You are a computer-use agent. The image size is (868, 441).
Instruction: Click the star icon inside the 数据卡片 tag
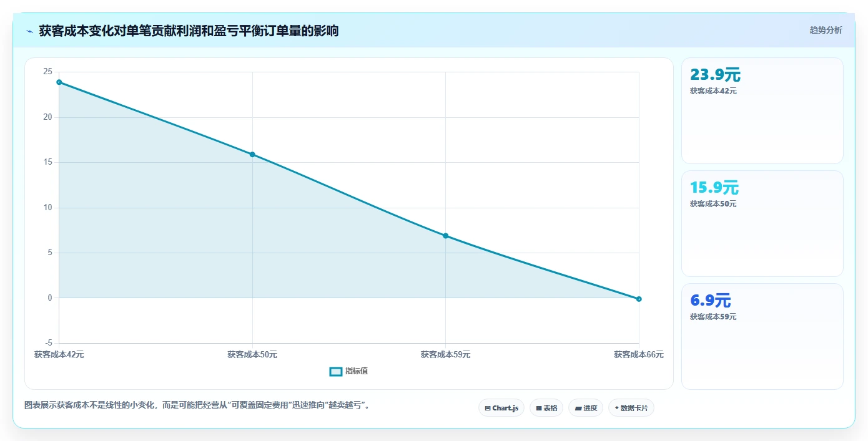point(616,408)
